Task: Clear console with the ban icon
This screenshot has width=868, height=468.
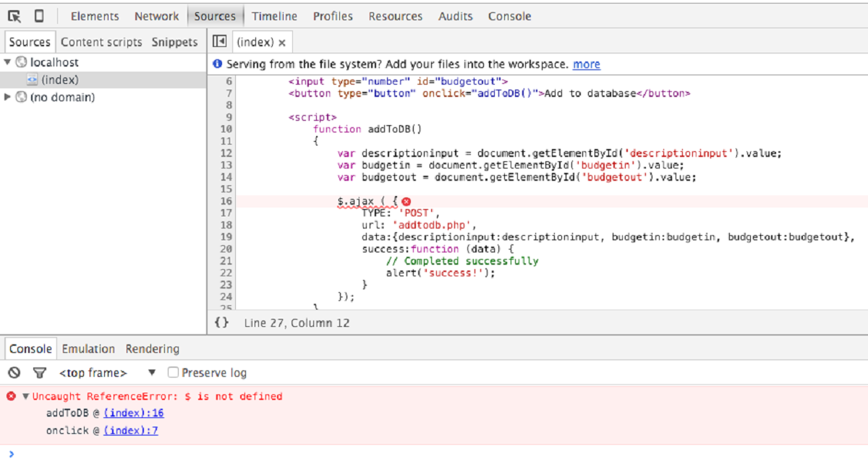Action: point(14,373)
